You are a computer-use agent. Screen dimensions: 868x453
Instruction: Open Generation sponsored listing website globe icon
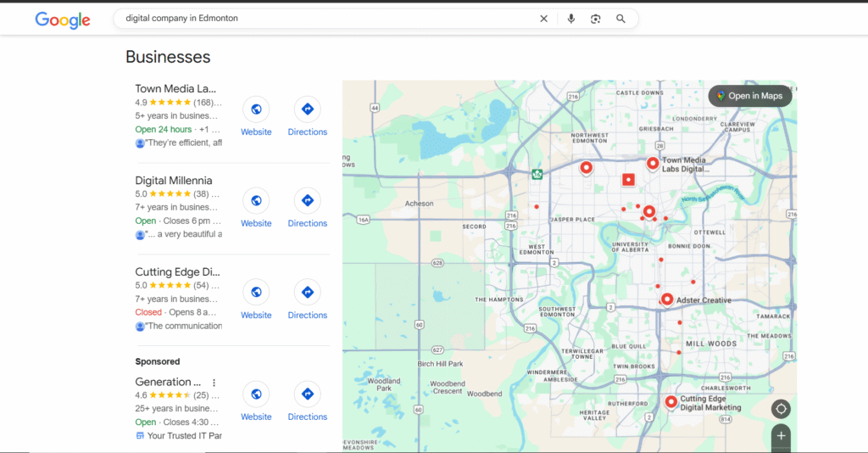point(256,394)
